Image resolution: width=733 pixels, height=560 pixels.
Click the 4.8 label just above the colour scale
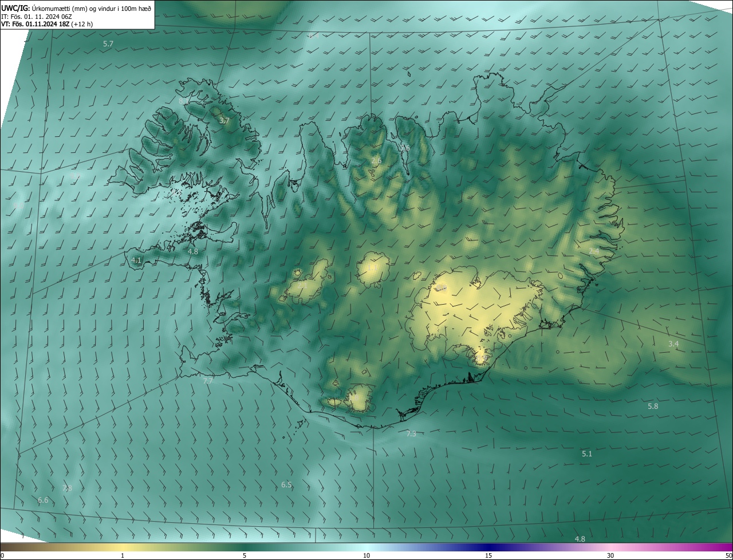pos(580,539)
